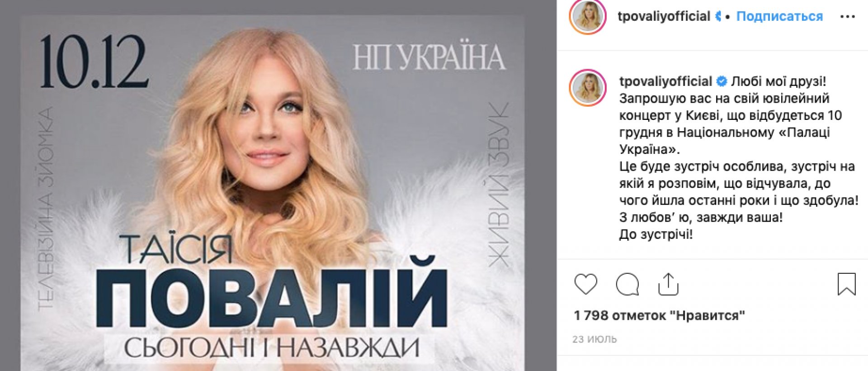Click the 10.12 date on poster
868x371 pixels.
tap(94, 62)
